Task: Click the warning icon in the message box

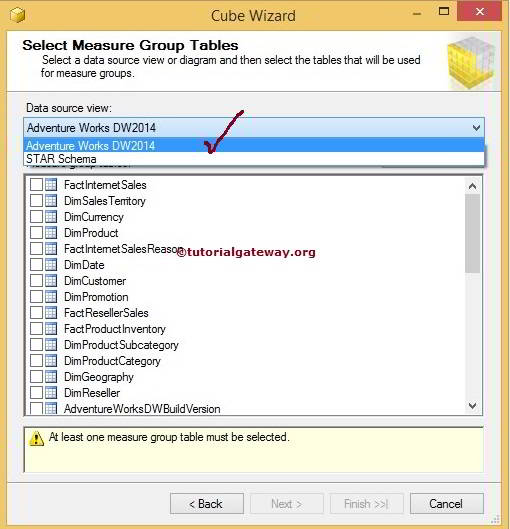Action: [36, 438]
